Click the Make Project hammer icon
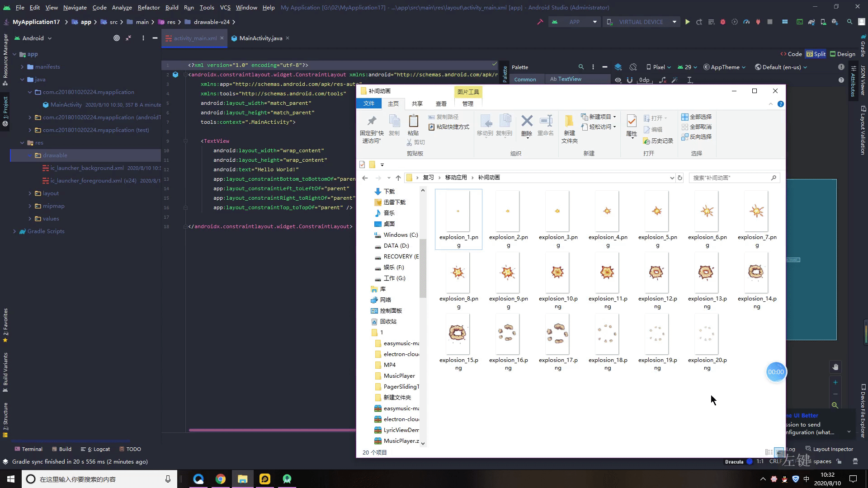The width and height of the screenshot is (868, 488). tap(540, 22)
